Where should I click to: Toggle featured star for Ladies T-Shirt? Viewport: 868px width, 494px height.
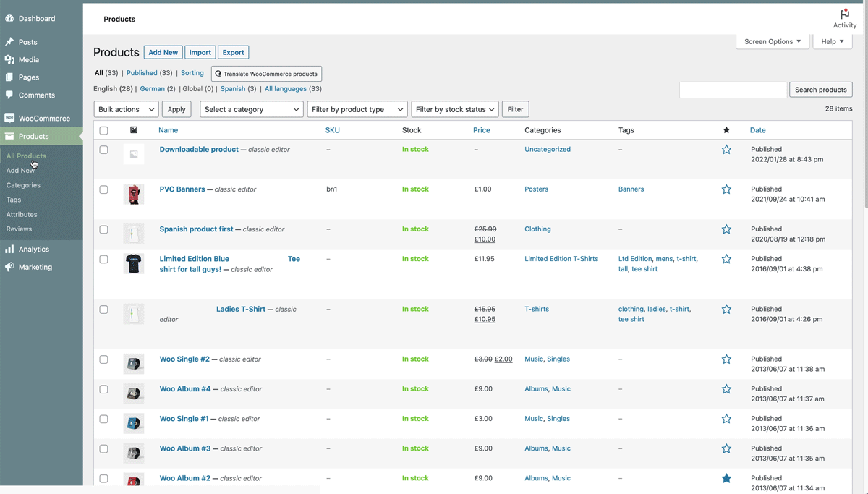tap(726, 309)
